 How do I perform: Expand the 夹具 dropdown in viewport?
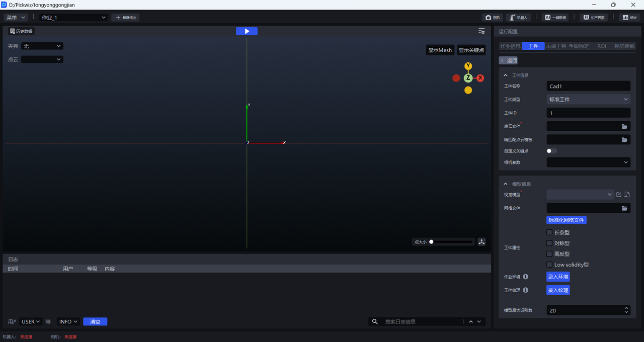tap(42, 46)
